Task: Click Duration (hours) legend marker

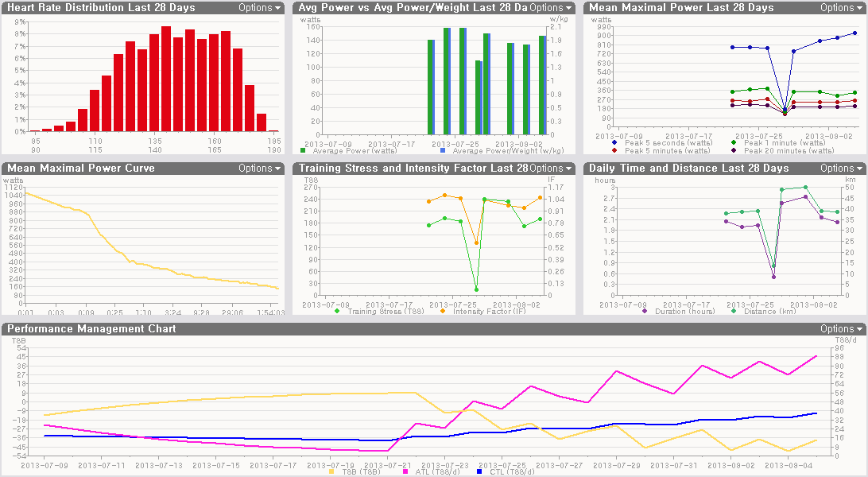Action: (645, 311)
